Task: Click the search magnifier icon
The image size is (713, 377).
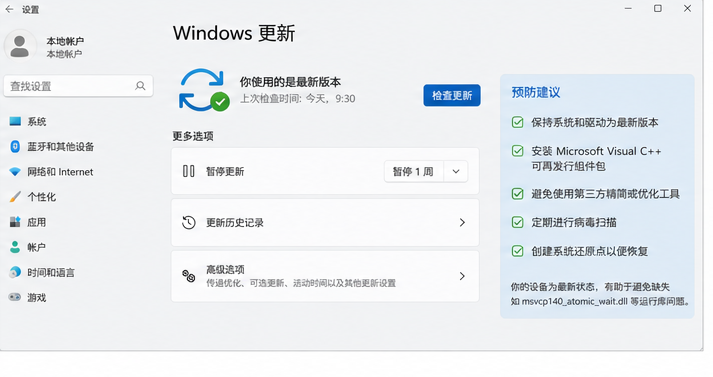Action: click(x=141, y=86)
